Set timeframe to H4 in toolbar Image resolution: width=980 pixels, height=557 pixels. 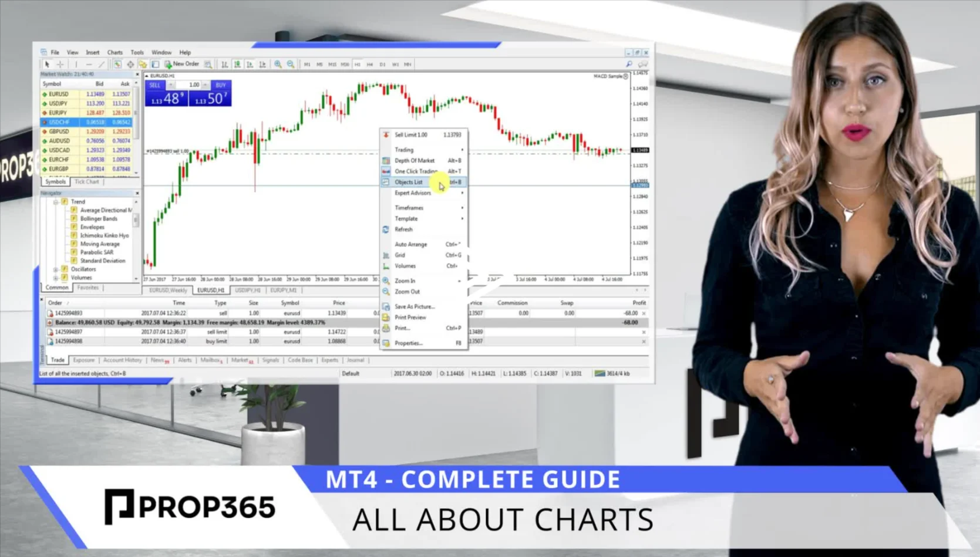click(x=370, y=65)
